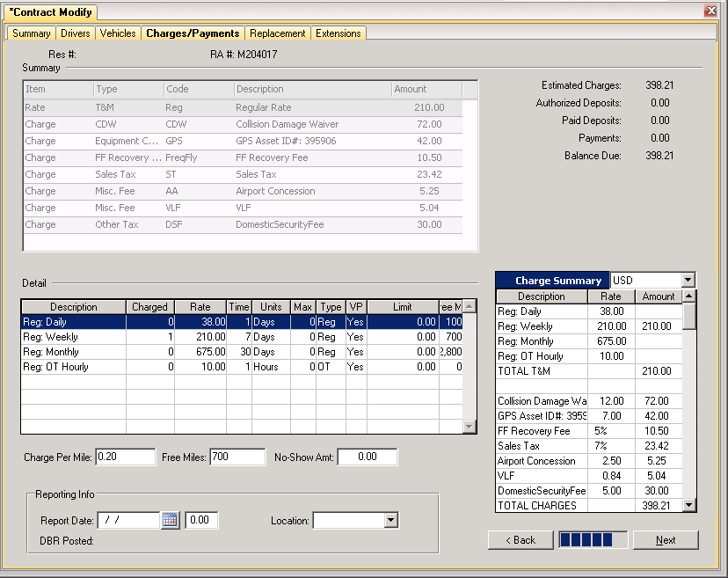Open the Extensions tab

tap(338, 33)
